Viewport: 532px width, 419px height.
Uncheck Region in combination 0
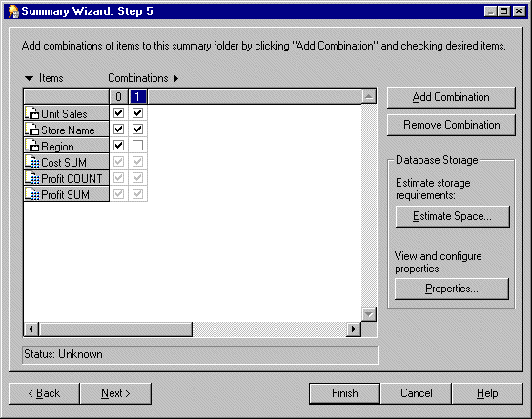point(119,146)
